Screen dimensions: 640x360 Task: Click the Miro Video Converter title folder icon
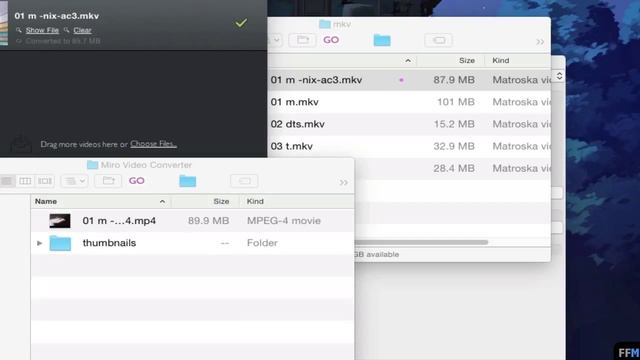(x=93, y=165)
